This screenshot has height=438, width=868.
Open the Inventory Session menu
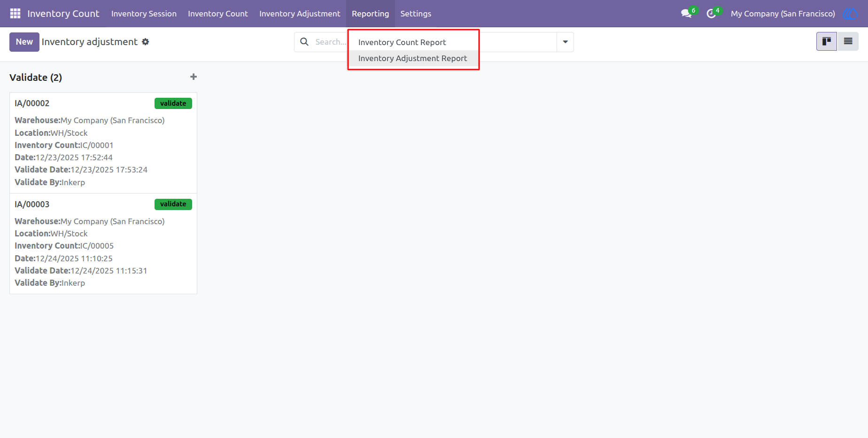tap(144, 14)
